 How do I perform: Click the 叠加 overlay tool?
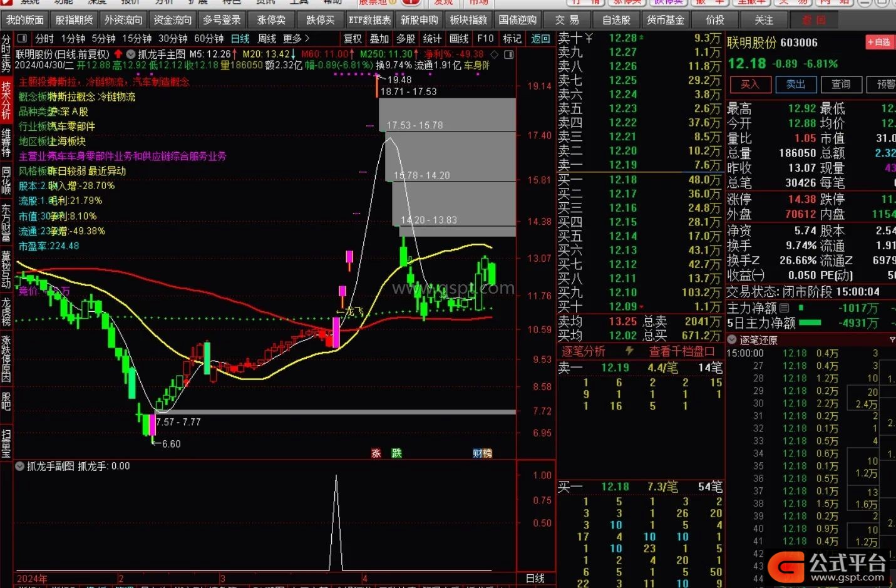[x=379, y=39]
